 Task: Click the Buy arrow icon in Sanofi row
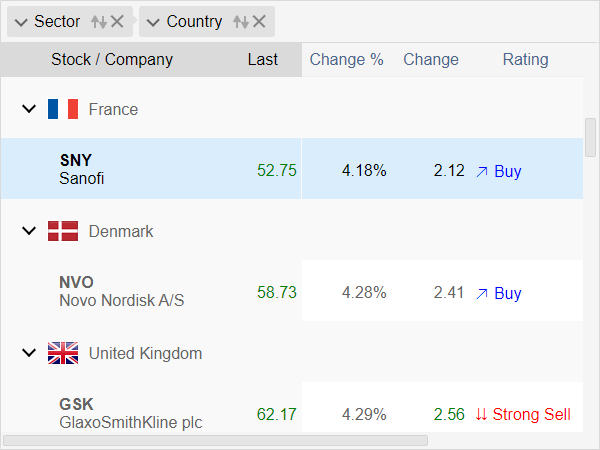[x=482, y=172]
